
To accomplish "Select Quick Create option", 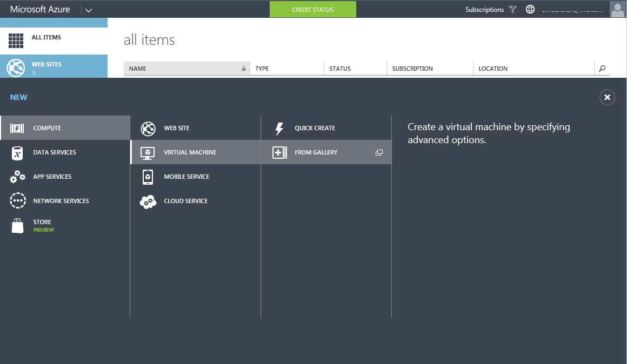I will tap(326, 128).
